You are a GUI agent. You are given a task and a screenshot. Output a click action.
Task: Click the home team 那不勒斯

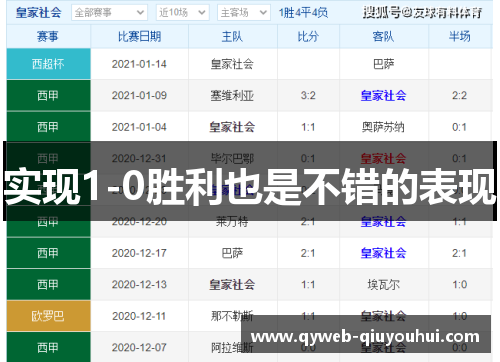232,316
